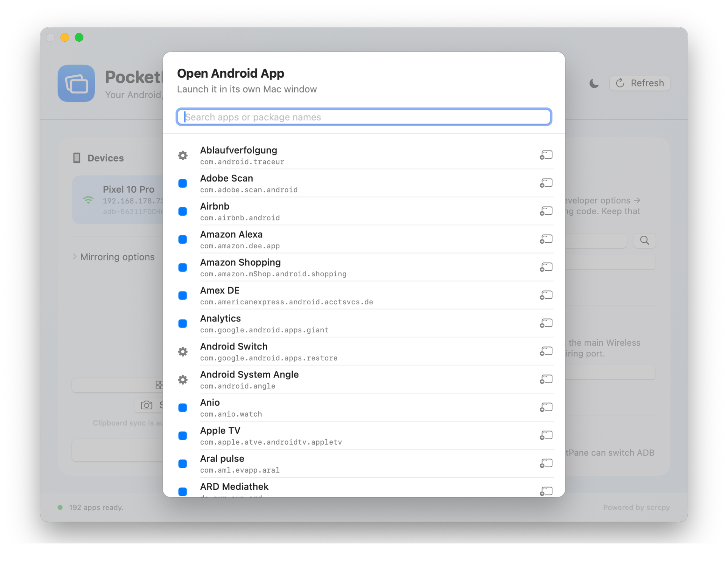The image size is (728, 575).
Task: Click package name com.apple.atve.androidtv.appletv
Action: click(271, 442)
